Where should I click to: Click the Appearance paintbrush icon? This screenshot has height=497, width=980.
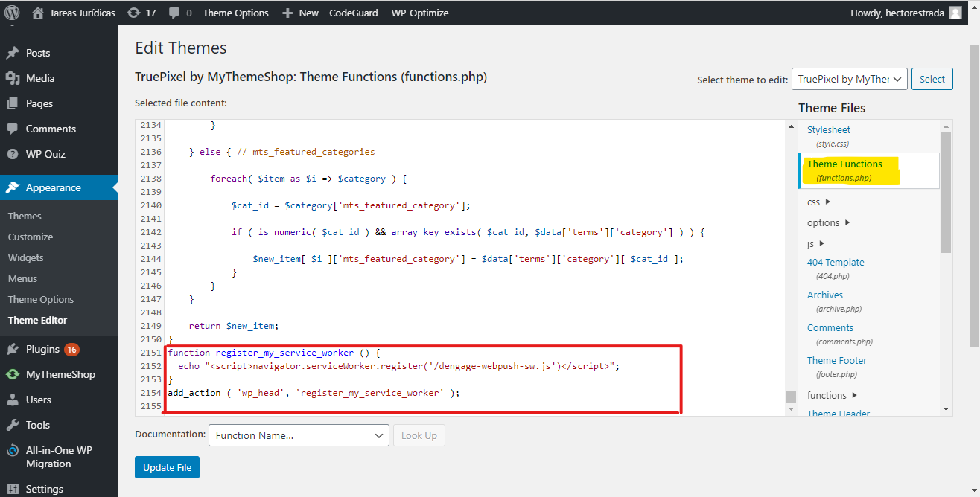(13, 187)
